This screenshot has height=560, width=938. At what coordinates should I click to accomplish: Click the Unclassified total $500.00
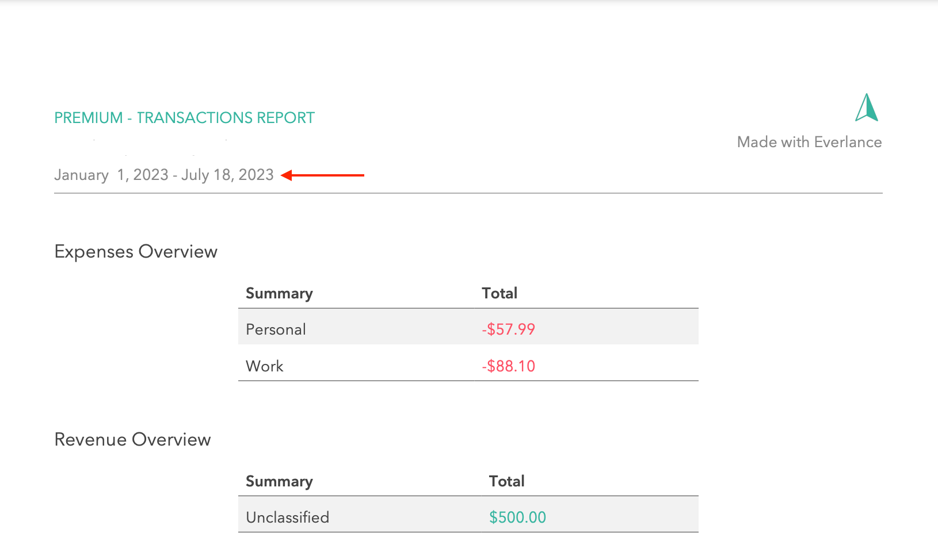click(517, 517)
